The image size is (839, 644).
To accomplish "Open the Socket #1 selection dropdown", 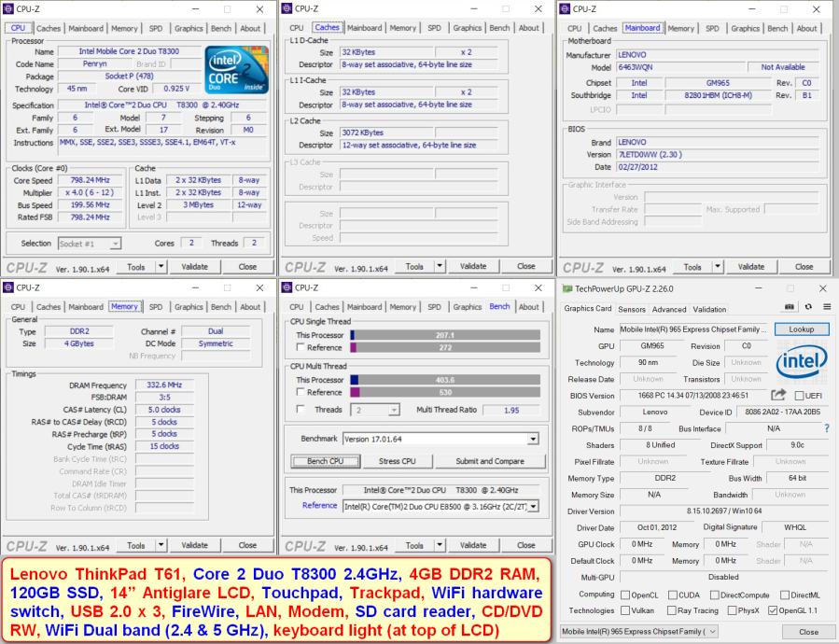I will coord(90,244).
